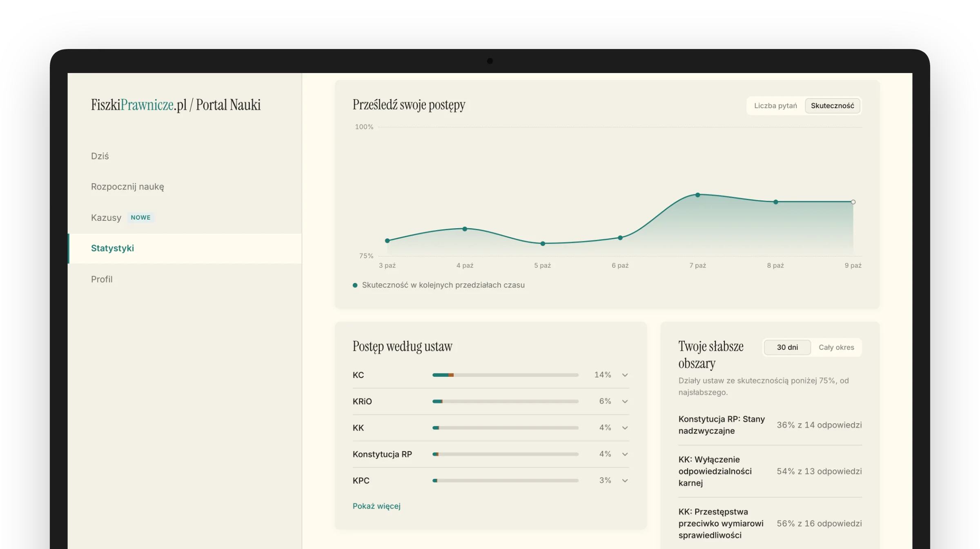Click the FiszkiPrawnicze.pl logo title

coord(176,105)
